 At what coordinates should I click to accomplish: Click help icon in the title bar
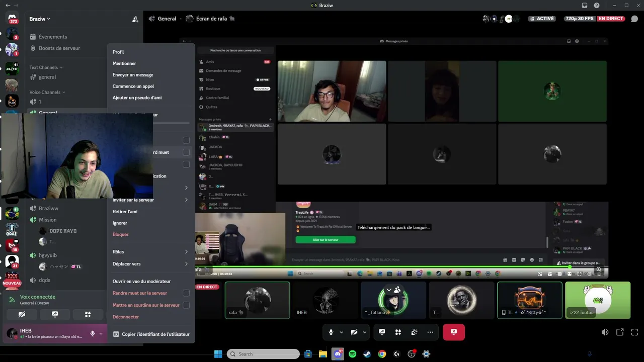tap(597, 5)
